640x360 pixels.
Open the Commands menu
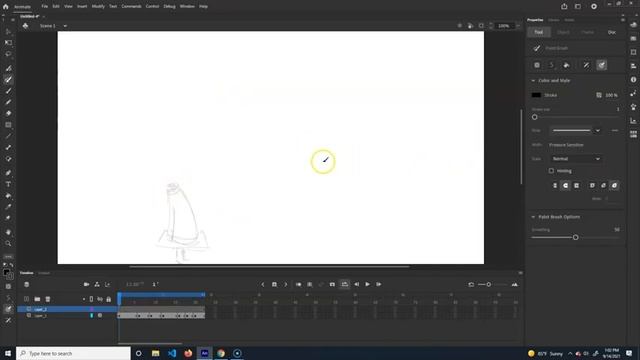tap(131, 7)
